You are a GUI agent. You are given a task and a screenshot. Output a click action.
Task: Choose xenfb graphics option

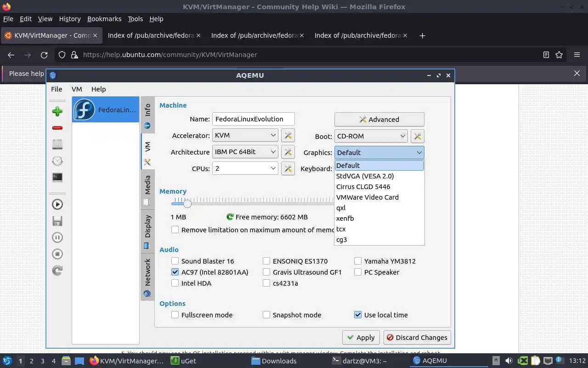(379, 218)
